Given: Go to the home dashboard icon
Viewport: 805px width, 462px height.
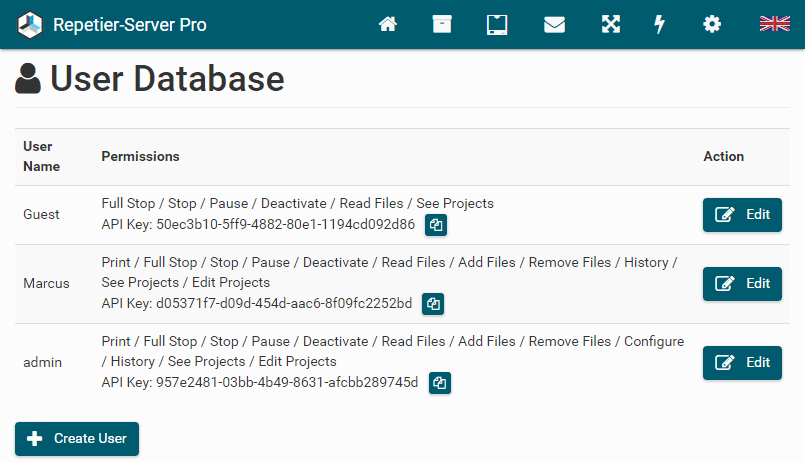Looking at the screenshot, I should [x=388, y=24].
